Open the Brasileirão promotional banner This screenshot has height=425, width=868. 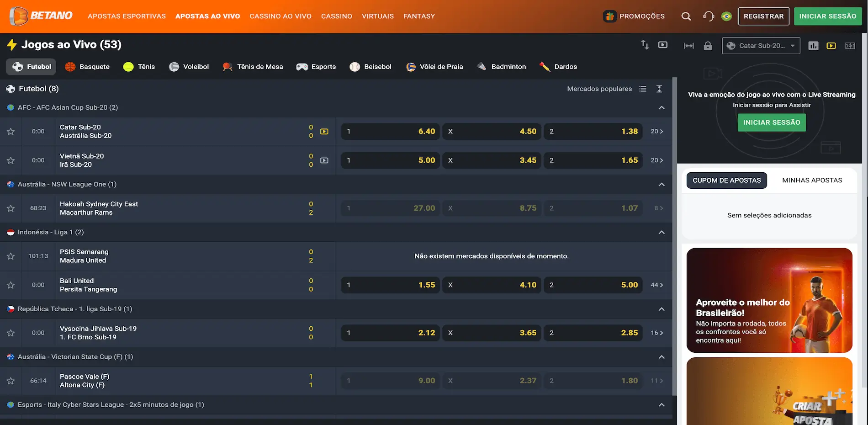(x=769, y=300)
